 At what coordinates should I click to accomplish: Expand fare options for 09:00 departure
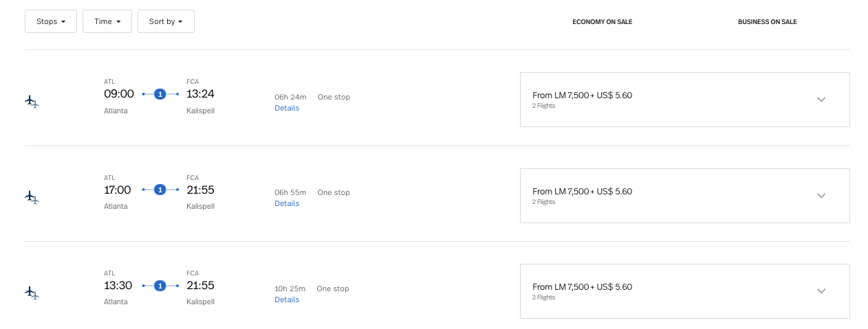click(821, 100)
